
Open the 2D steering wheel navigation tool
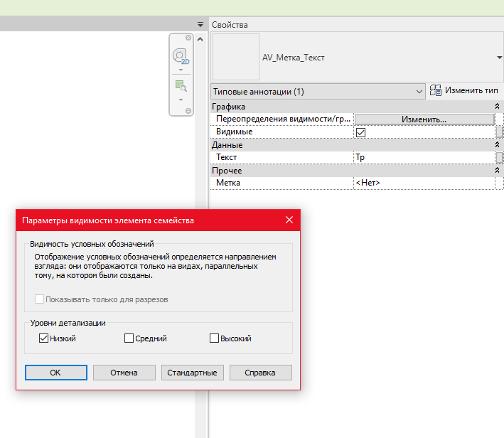[181, 56]
